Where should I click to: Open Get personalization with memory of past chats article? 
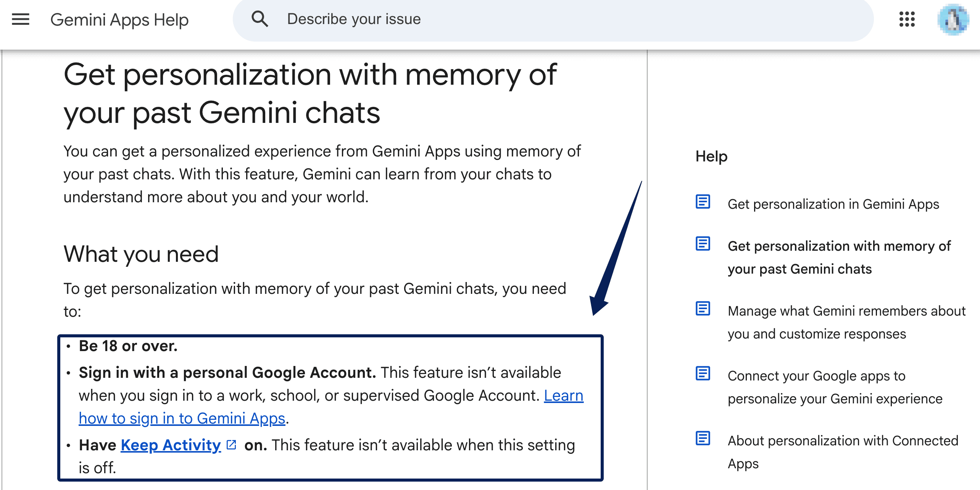[839, 258]
